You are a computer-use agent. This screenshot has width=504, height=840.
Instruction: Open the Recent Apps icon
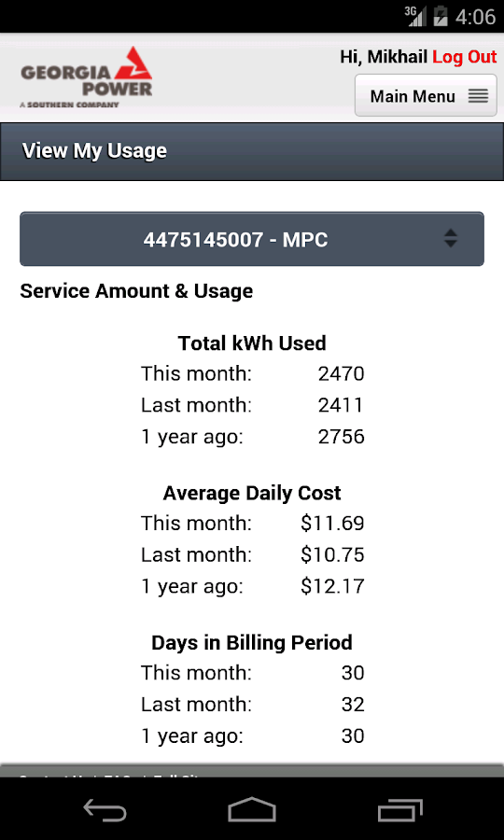(399, 810)
